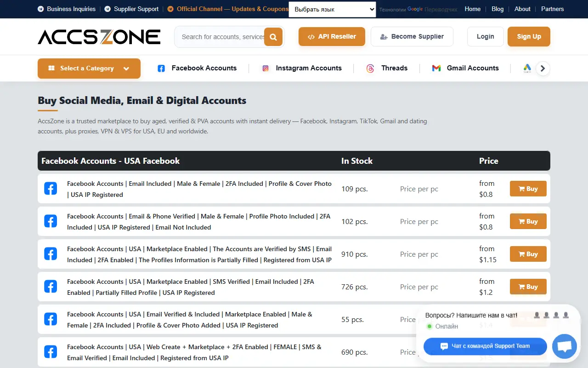
Task: Buy the 910 pcs. Facebook account listing
Action: tap(528, 254)
